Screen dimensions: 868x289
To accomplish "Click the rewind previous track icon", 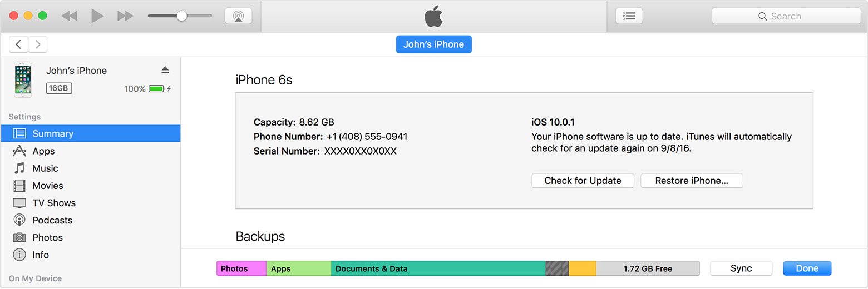I will tap(70, 16).
